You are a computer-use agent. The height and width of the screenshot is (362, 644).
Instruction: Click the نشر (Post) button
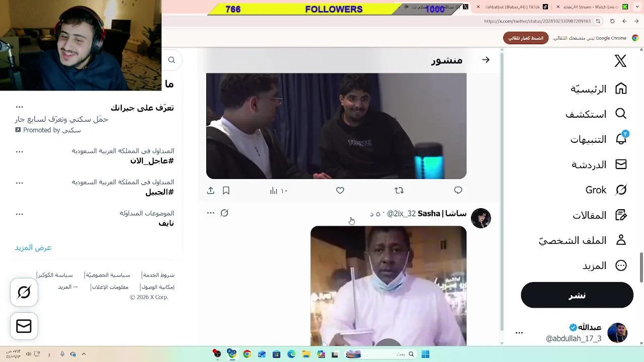[577, 295]
